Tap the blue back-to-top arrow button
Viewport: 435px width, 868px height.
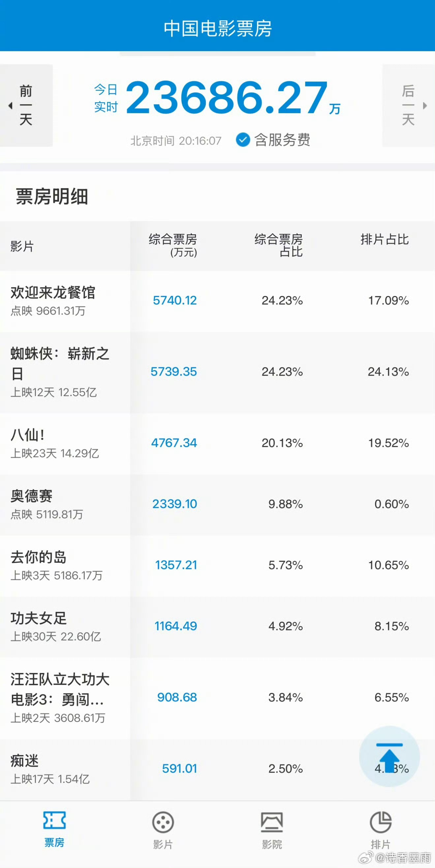[x=389, y=756]
